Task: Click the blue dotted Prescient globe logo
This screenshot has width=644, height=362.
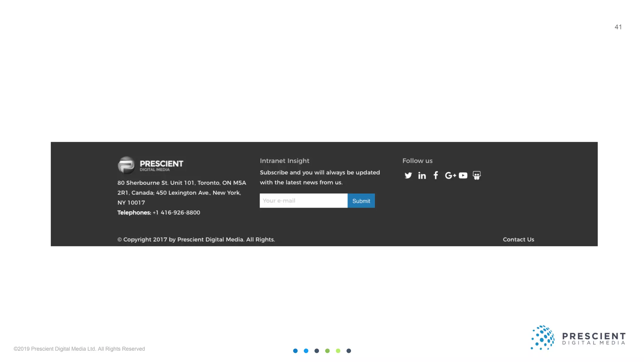Action: (542, 338)
